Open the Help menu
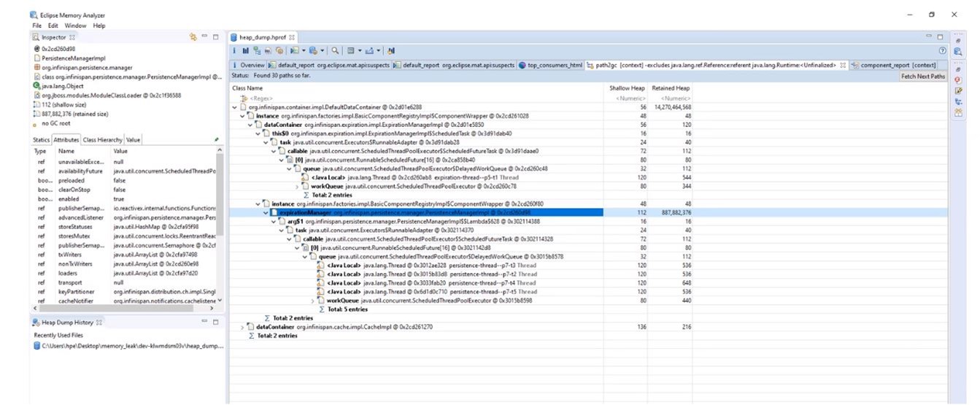This screenshot has height=405, width=980. 99,26
